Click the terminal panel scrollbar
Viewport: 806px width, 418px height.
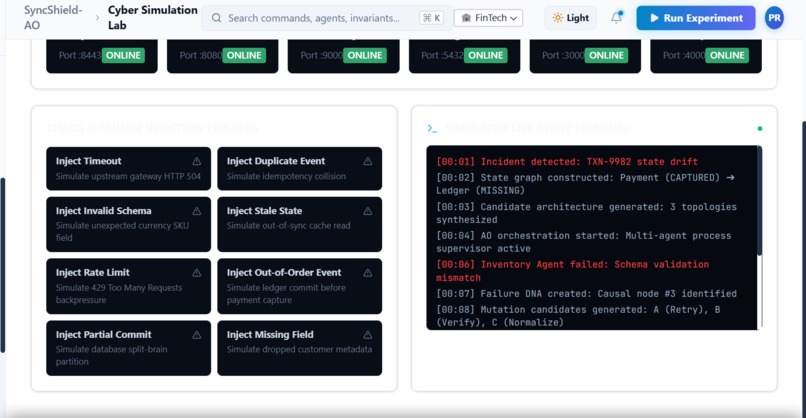759,201
